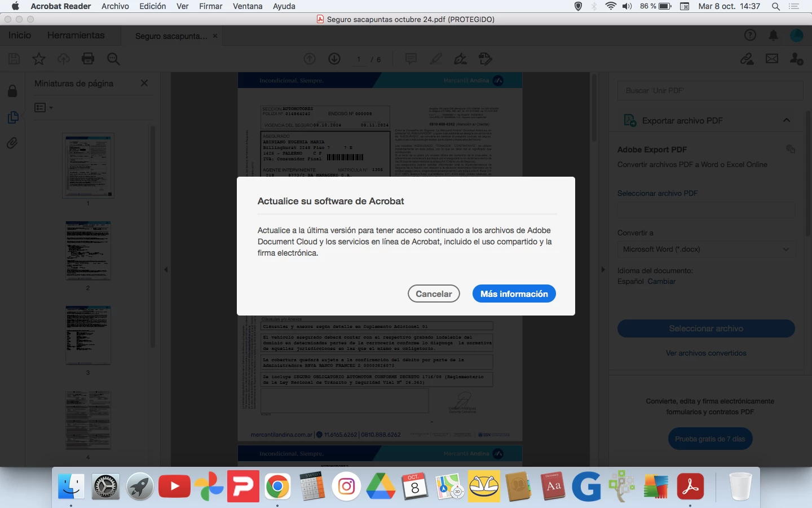Select page 3 thumbnail
The width and height of the screenshot is (812, 508).
tap(88, 335)
